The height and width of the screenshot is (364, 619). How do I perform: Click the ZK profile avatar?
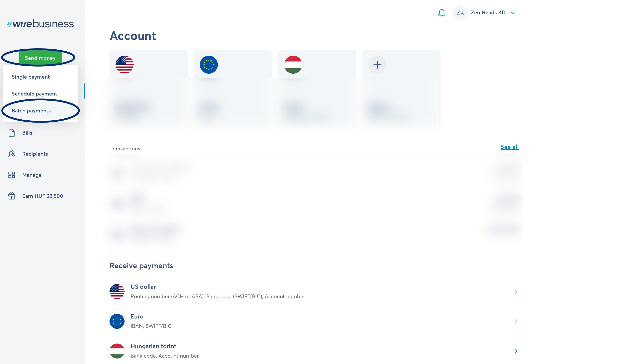point(460,13)
